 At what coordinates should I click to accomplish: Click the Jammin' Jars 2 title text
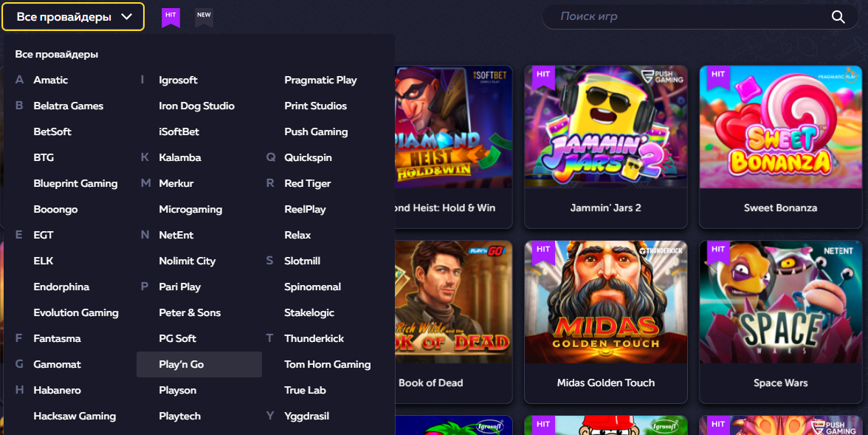[605, 208]
